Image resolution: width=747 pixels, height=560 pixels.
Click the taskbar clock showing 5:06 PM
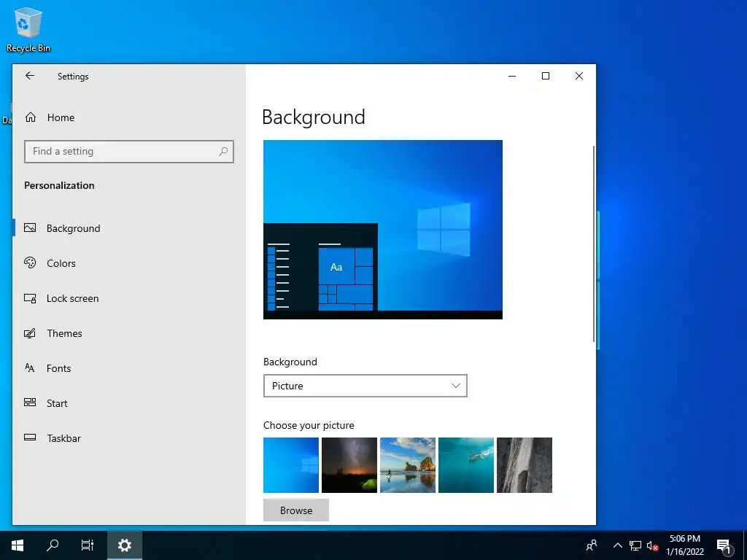684,545
